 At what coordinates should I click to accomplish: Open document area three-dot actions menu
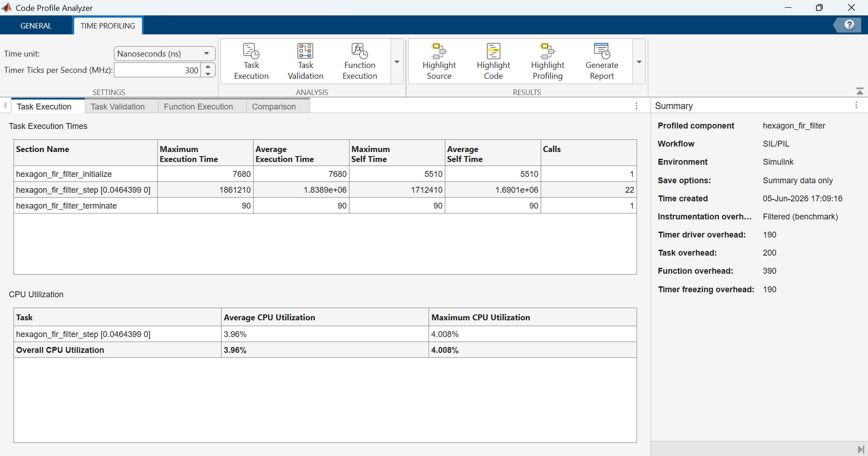(x=637, y=106)
